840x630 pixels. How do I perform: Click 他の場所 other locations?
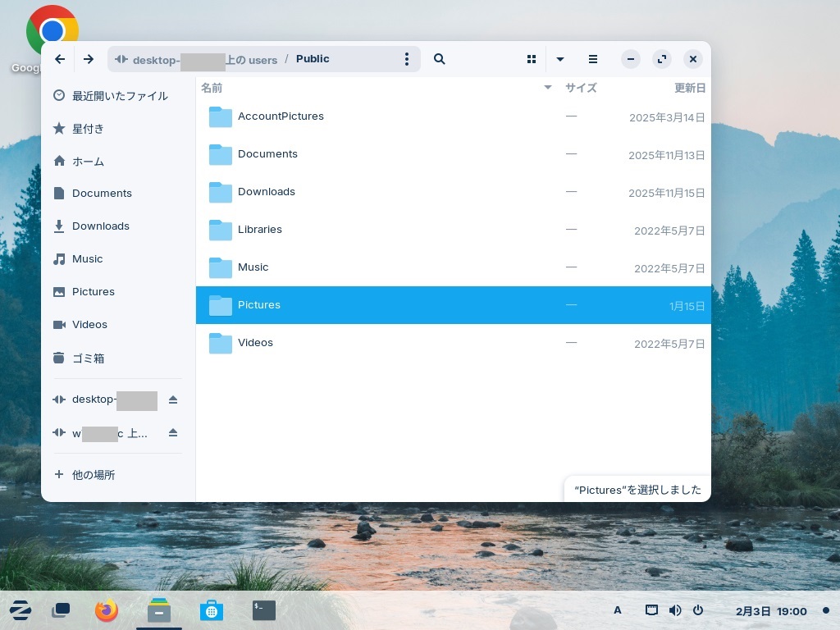pyautogui.click(x=93, y=475)
